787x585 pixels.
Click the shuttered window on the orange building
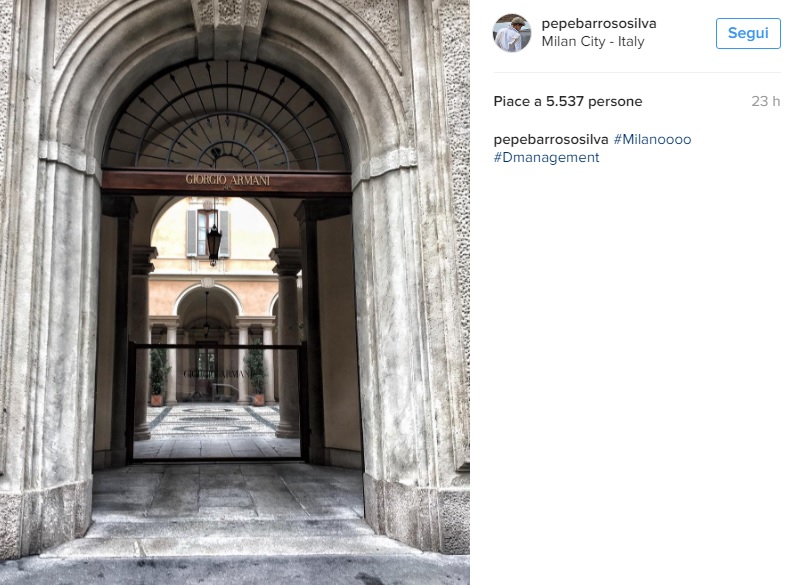click(207, 233)
